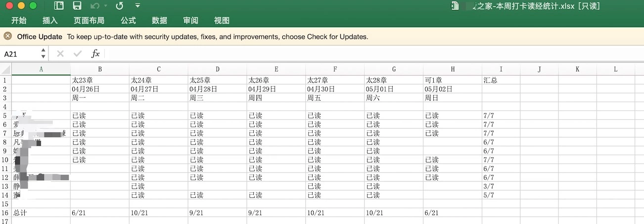The width and height of the screenshot is (644, 224).
Task: Switch to the 插入 ribbon tab
Action: pyautogui.click(x=50, y=20)
